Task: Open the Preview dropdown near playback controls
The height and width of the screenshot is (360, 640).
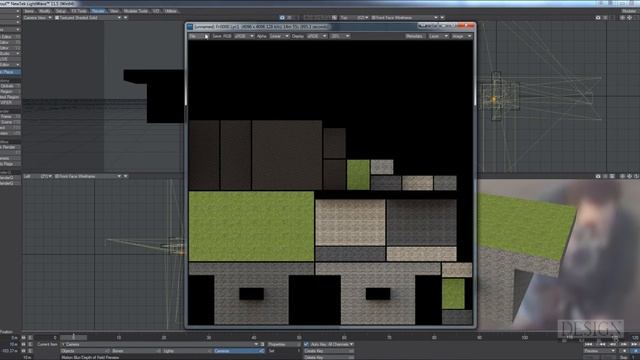Action: (x=600, y=351)
